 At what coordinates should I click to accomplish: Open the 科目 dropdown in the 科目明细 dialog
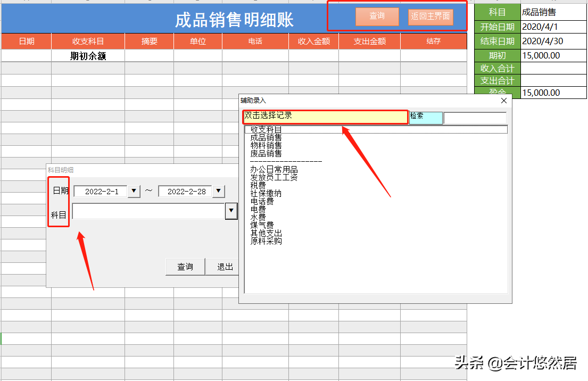231,211
